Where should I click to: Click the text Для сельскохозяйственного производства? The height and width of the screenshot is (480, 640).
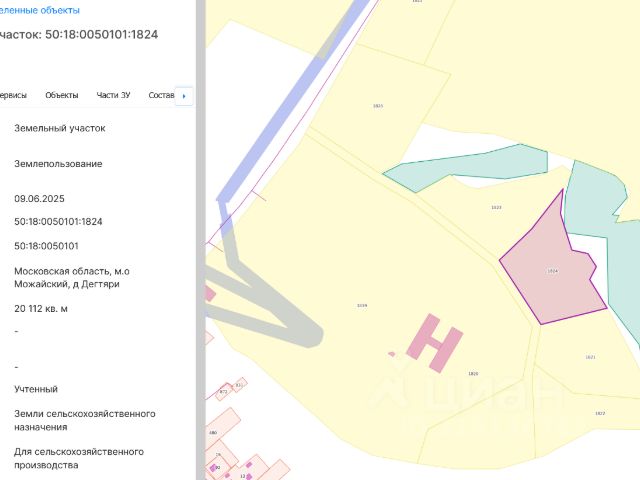[79, 458]
